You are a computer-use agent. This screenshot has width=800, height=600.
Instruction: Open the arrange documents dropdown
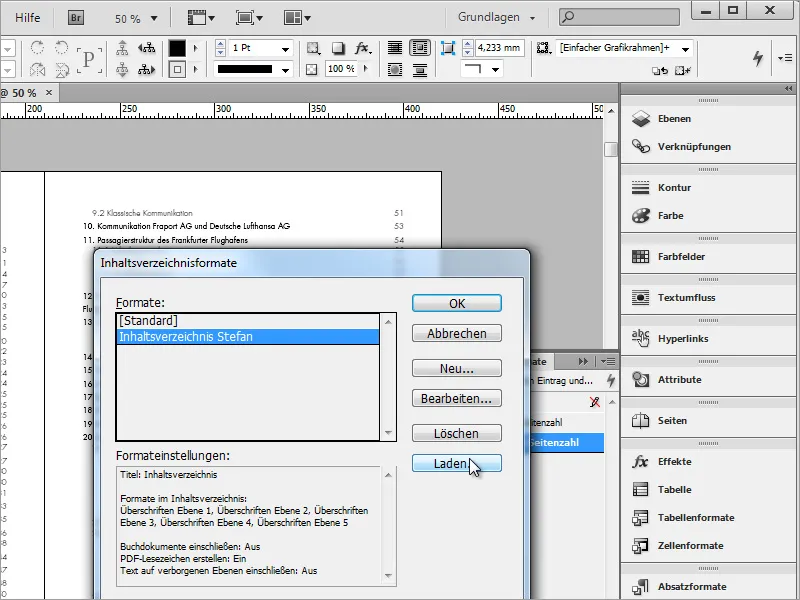[x=297, y=18]
